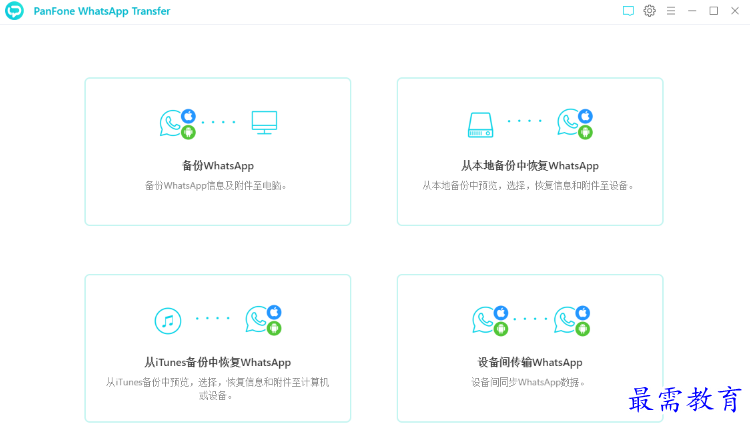Select the 备份WhatsApp title
The width and height of the screenshot is (750, 431).
tap(218, 166)
